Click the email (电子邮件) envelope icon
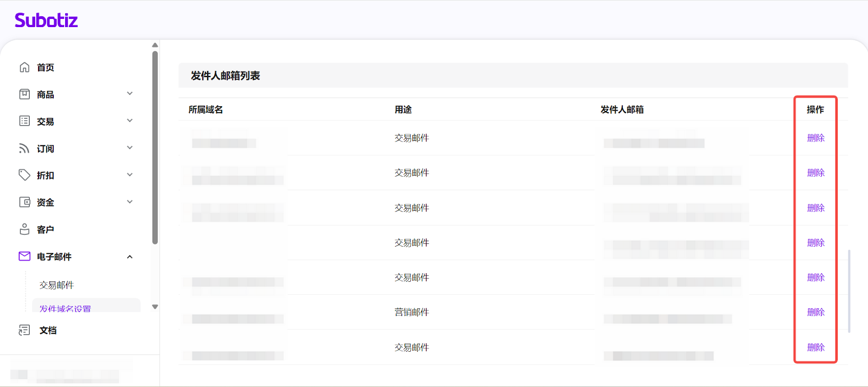The height and width of the screenshot is (387, 868). point(24,256)
